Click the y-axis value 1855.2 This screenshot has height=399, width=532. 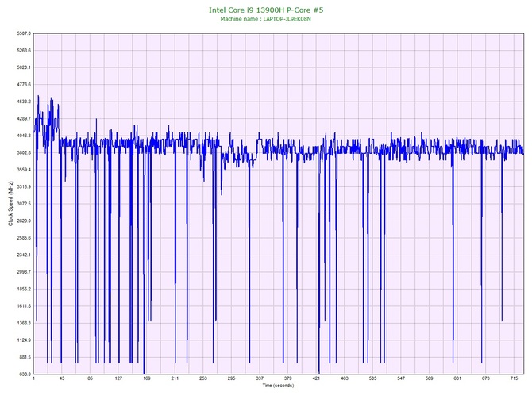click(24, 290)
